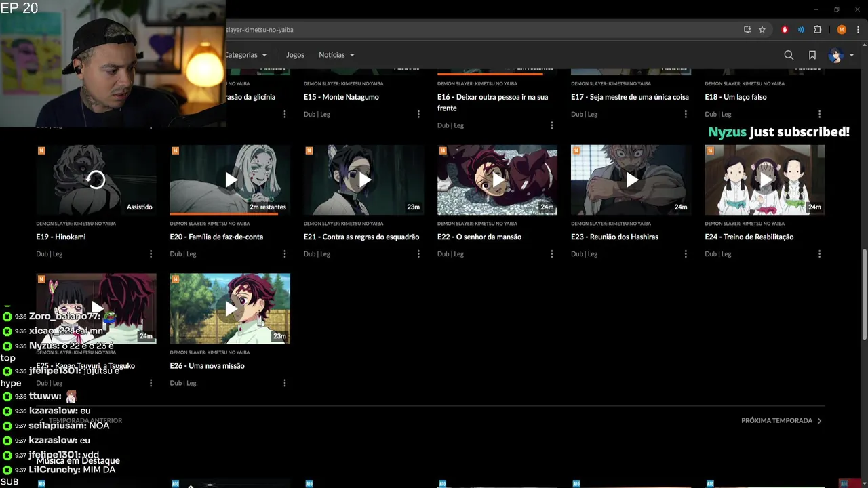This screenshot has height=488, width=868.
Task: Click series label above E23 title
Action: pos(610,223)
